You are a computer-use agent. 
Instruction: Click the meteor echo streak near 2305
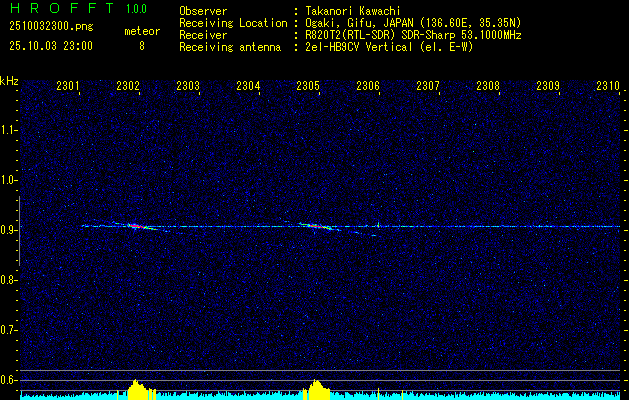(317, 226)
